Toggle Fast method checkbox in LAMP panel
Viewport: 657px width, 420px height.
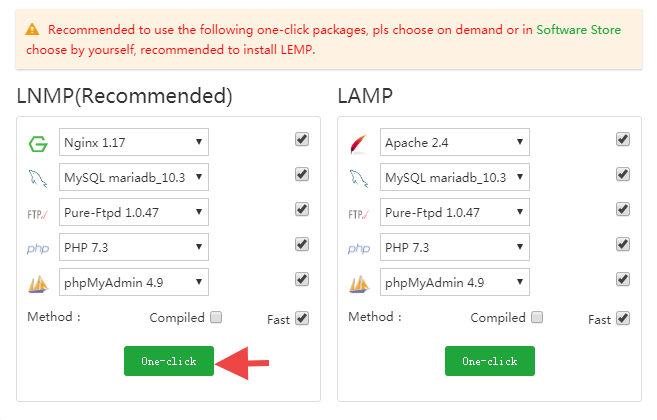(623, 318)
